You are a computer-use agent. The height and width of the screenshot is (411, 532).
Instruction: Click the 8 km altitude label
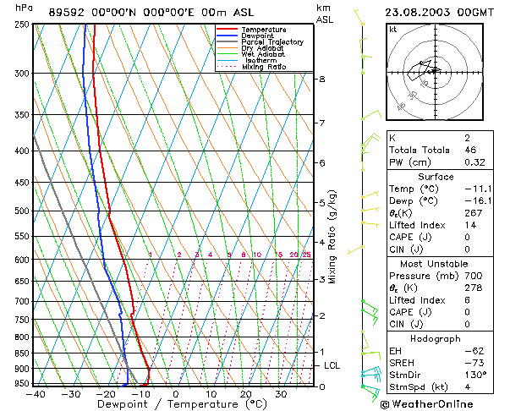pyautogui.click(x=322, y=79)
